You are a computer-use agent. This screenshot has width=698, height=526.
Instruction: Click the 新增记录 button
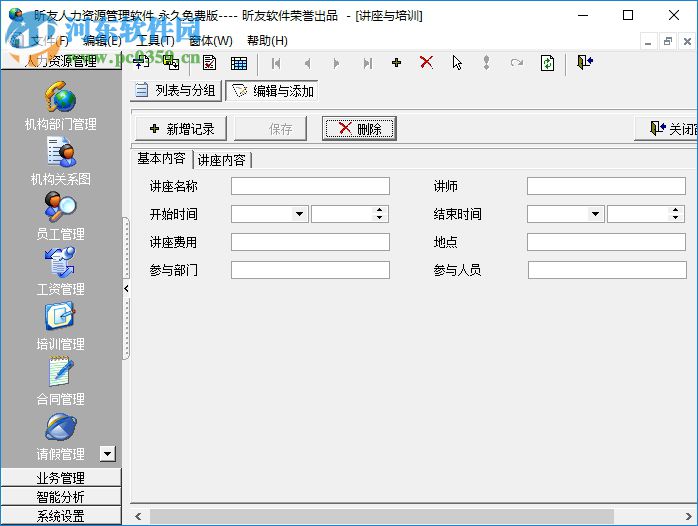click(181, 129)
